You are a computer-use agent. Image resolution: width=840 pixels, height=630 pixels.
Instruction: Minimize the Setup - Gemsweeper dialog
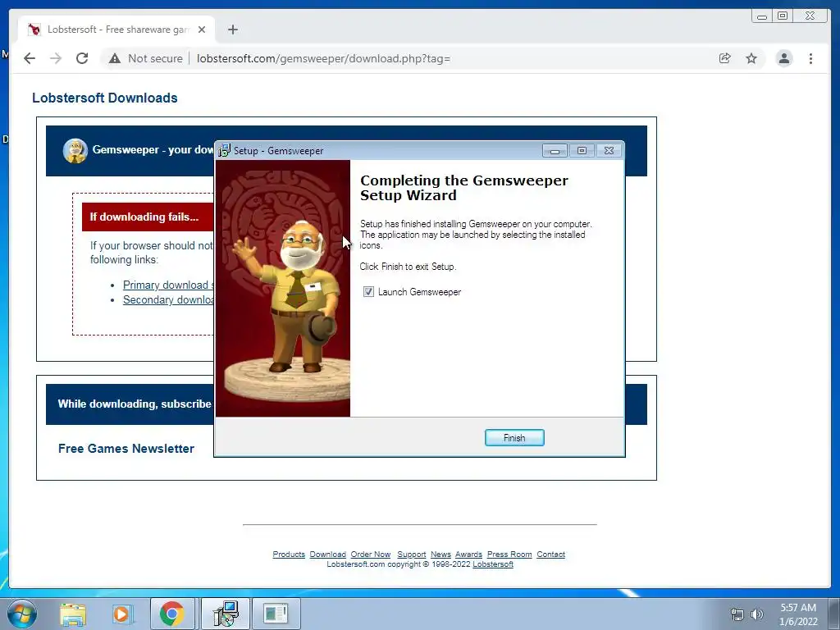coord(555,151)
